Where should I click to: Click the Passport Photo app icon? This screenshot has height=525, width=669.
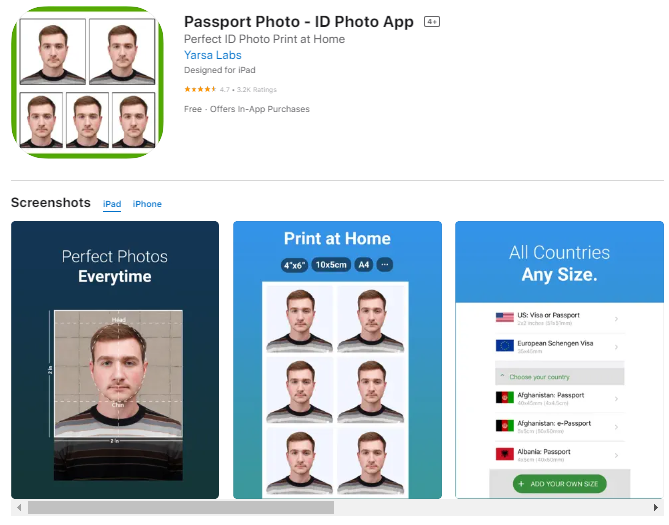87,82
